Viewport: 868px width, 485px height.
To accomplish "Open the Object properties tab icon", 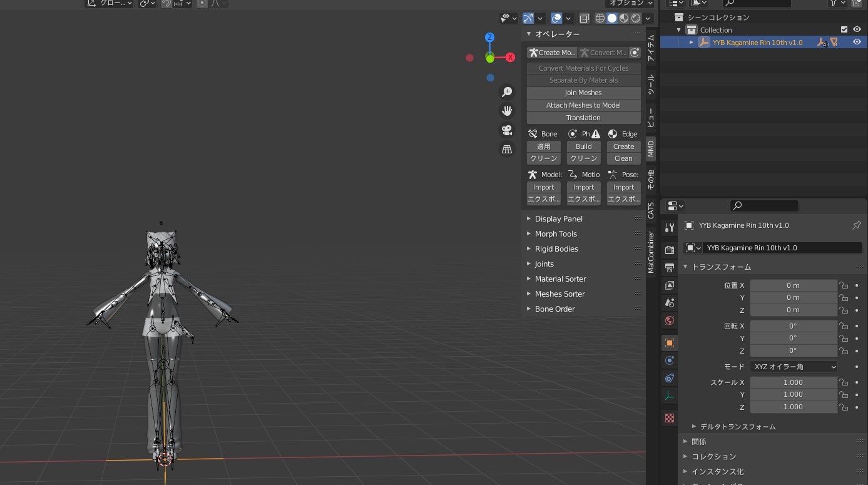I will (670, 343).
